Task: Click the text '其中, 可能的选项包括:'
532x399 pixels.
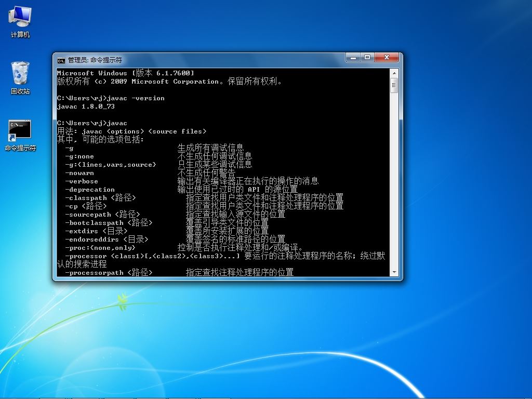Action: coord(100,139)
